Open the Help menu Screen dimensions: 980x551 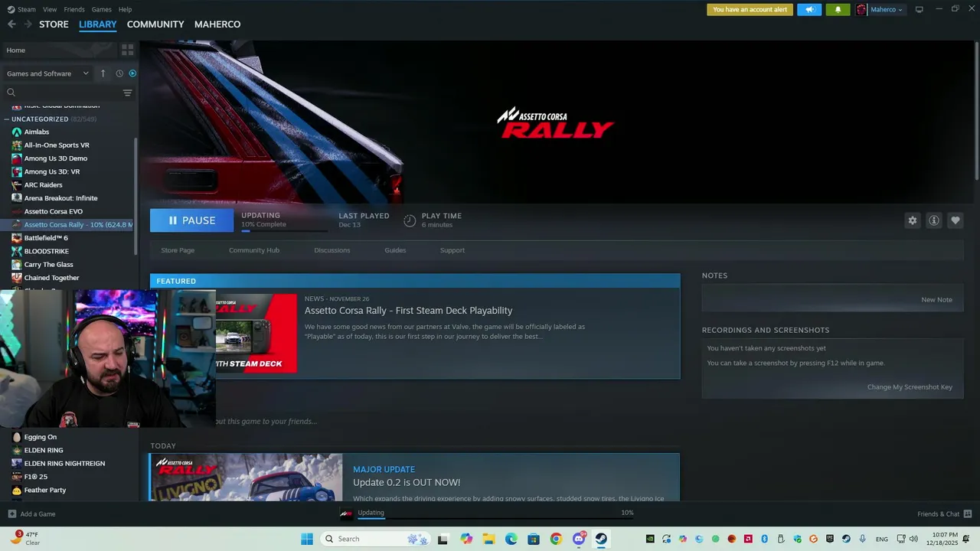pos(125,9)
